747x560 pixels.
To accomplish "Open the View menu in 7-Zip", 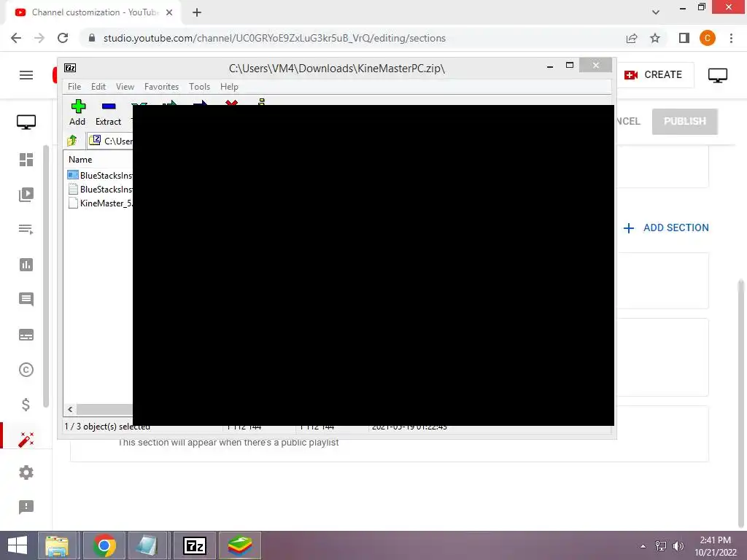I will point(125,87).
